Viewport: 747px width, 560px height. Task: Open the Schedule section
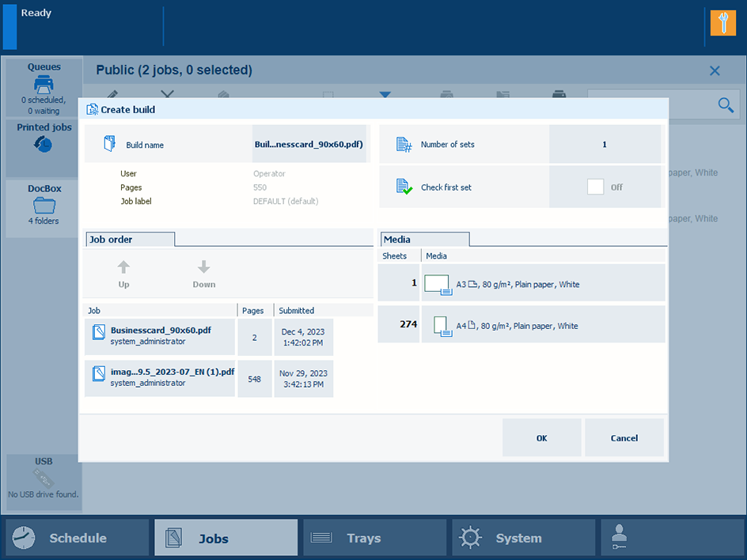tap(78, 538)
